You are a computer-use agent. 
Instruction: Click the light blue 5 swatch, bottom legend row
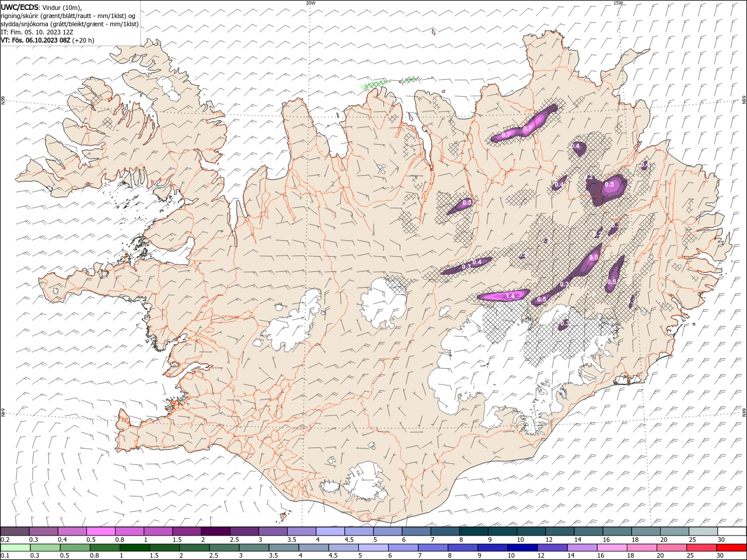click(x=373, y=548)
